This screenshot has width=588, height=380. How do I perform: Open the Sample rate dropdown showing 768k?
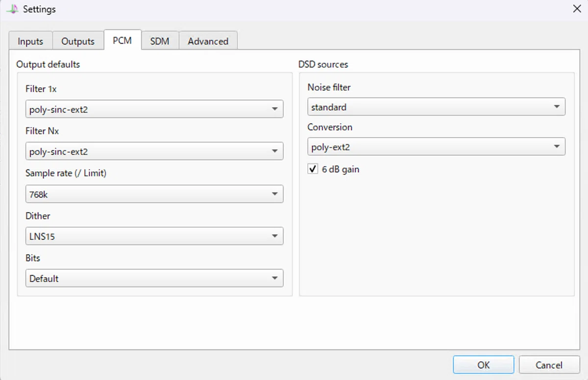[x=154, y=194]
